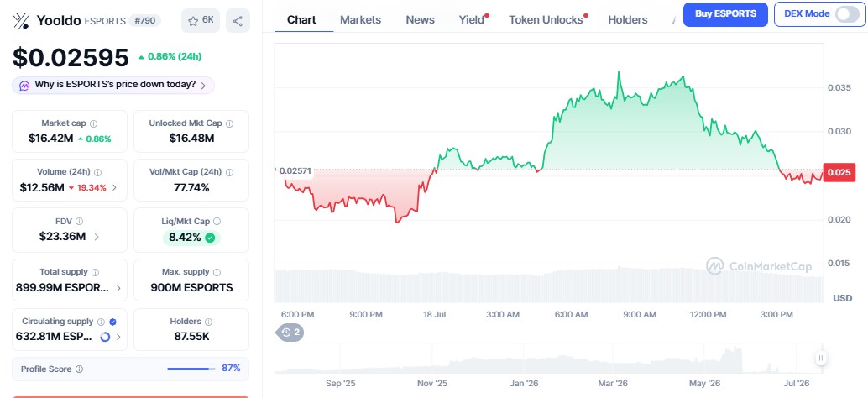This screenshot has height=398, width=868.
Task: Click the $23.36M FDV value
Action: point(62,237)
